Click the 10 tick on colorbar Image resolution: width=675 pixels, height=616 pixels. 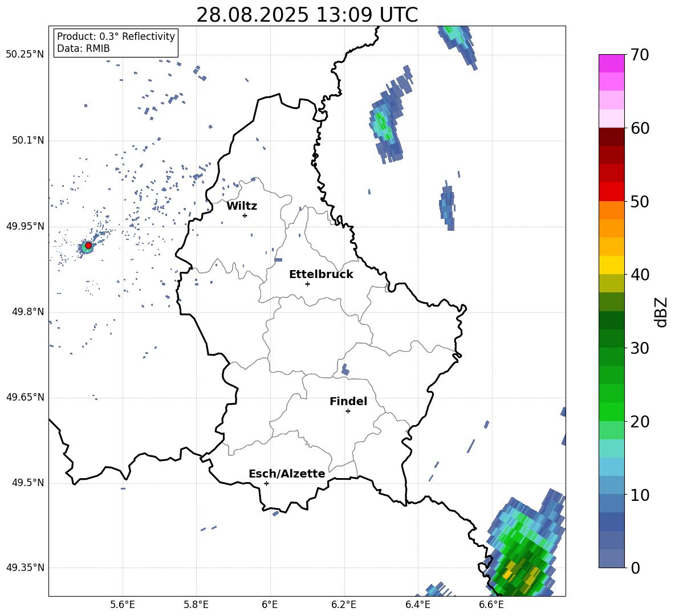point(640,495)
